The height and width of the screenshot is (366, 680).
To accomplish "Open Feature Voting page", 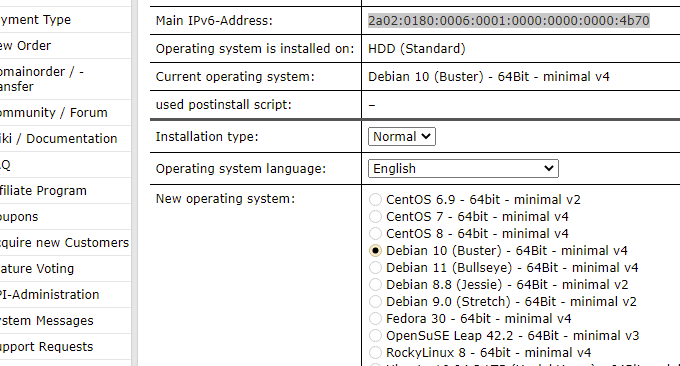I will [x=36, y=269].
